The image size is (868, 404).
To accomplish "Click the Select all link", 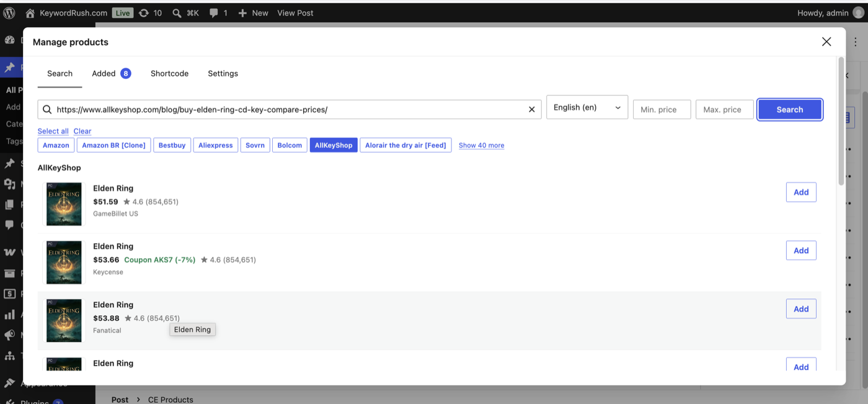I will coord(53,131).
